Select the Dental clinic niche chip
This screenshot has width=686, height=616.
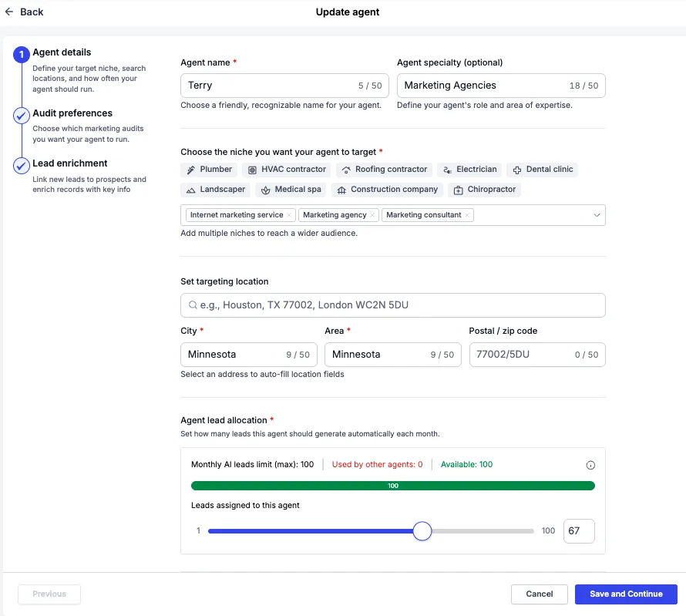tap(542, 170)
